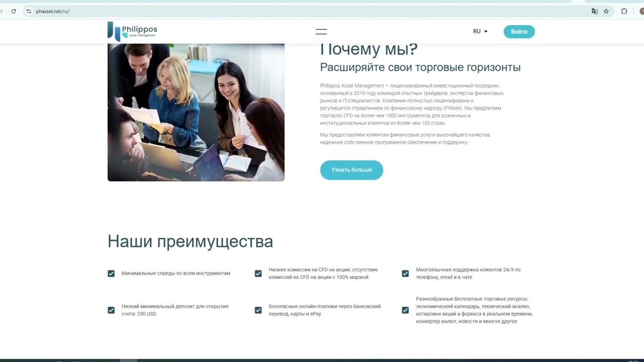Image resolution: width=644 pixels, height=362 pixels.
Task: Click the team meeting photo
Action: click(x=196, y=112)
